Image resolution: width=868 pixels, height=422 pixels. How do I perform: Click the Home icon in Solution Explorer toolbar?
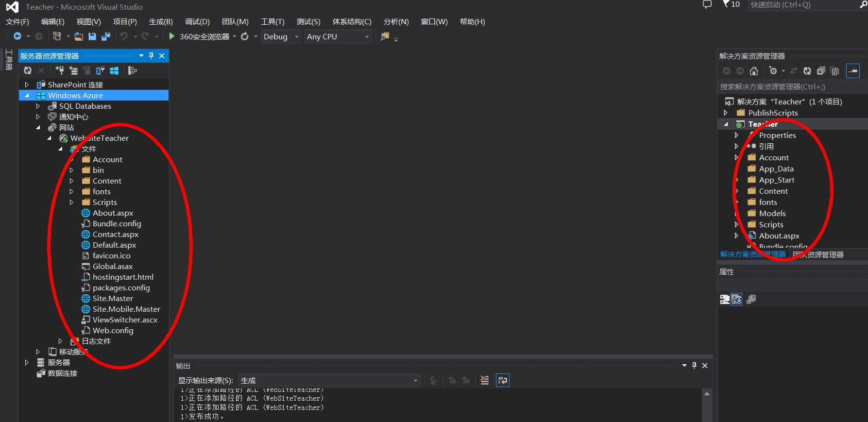tap(754, 71)
